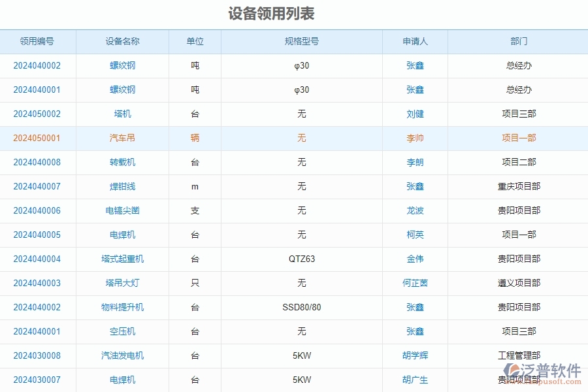The height and width of the screenshot is (392, 588).
Task: Open requisition 2024030008 detail
Action: tap(37, 355)
